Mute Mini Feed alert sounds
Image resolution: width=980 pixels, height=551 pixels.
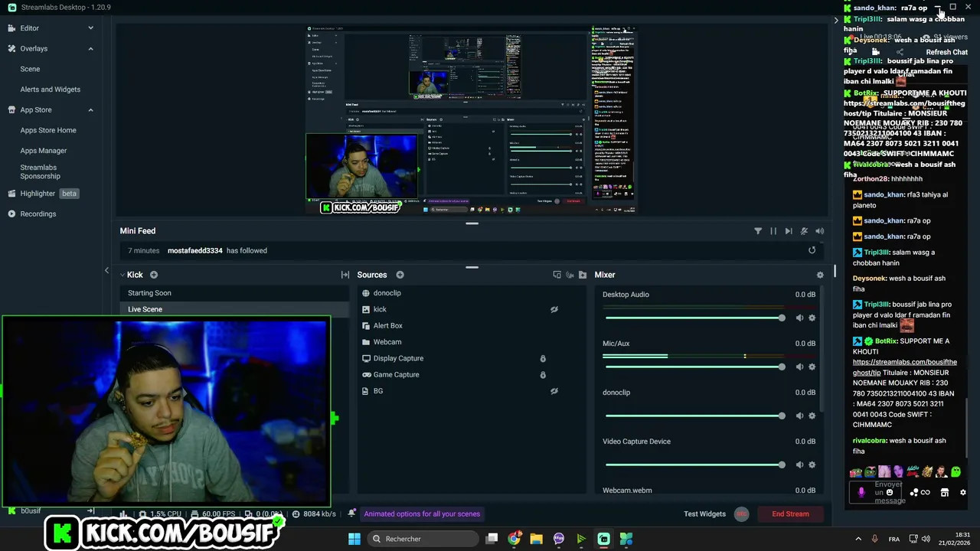point(820,231)
